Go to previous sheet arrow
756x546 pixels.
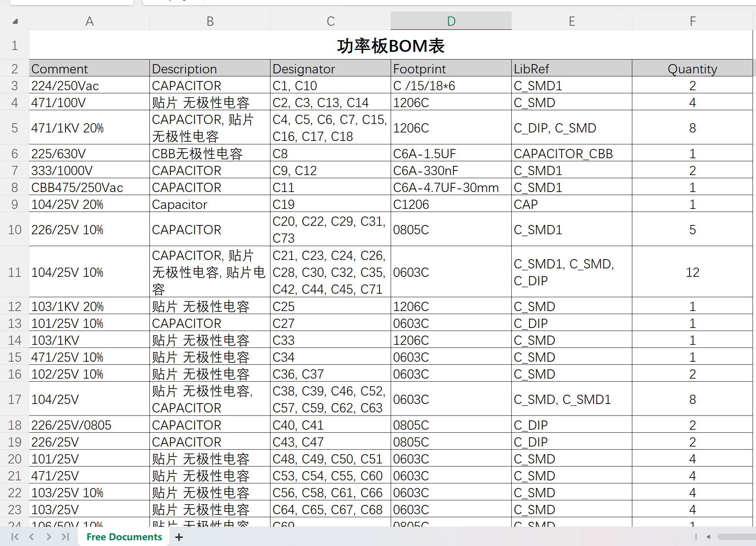click(x=31, y=537)
